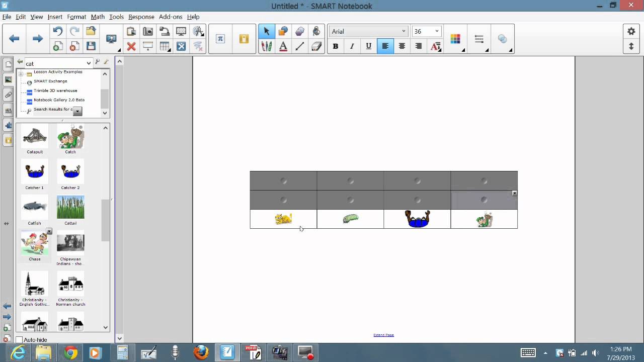This screenshot has height=362, width=644.
Task: Enable the Auto-hide sidebar checkbox
Action: [20, 340]
